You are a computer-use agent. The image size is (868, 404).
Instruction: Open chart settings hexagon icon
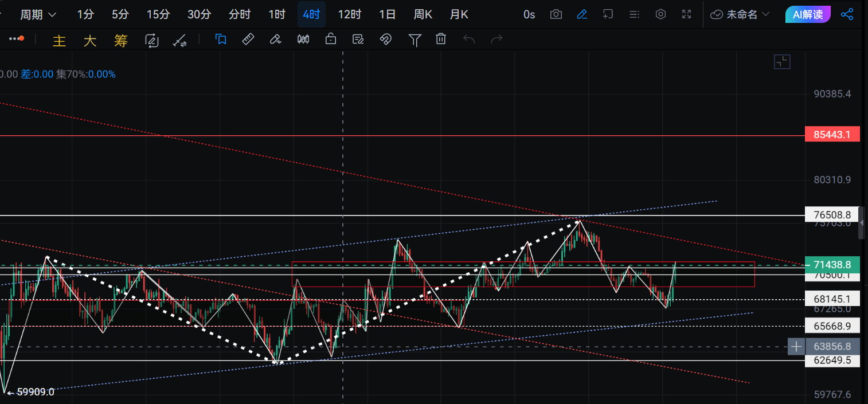[x=660, y=14]
